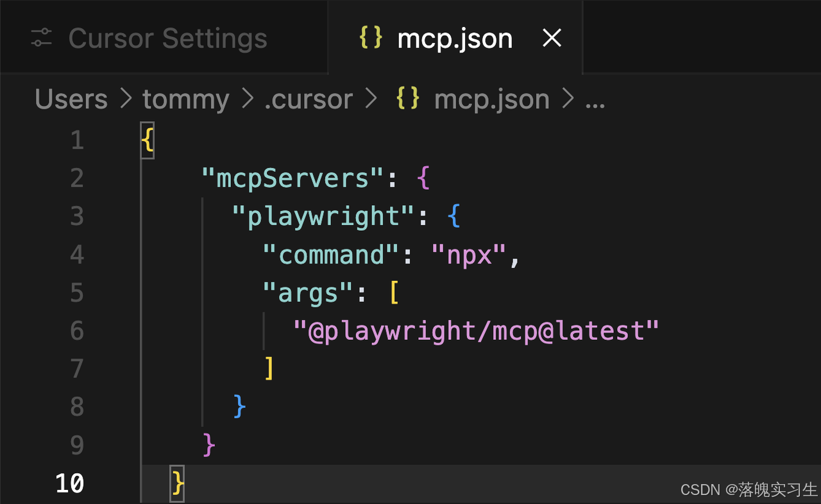Click the braces icon in mcp.json tab
Viewport: 821px width, 504px height.
(371, 37)
